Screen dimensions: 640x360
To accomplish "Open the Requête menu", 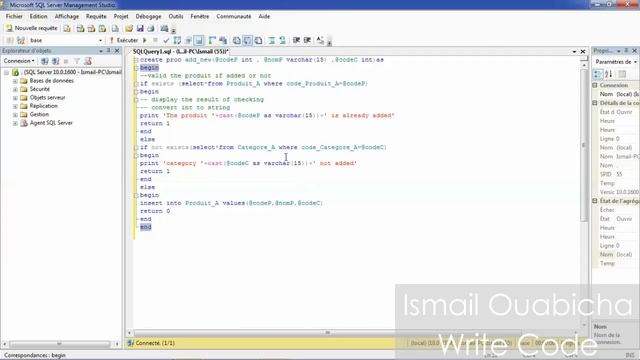I will click(x=96, y=16).
